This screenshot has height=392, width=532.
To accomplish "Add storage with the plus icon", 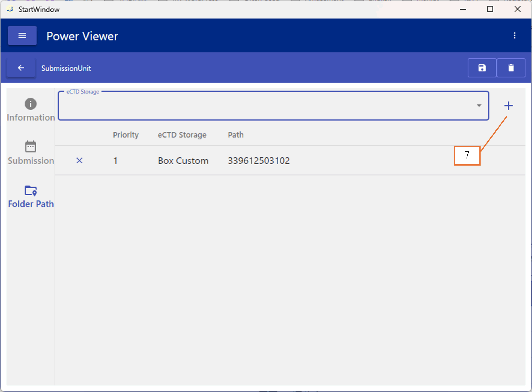I will tap(508, 106).
